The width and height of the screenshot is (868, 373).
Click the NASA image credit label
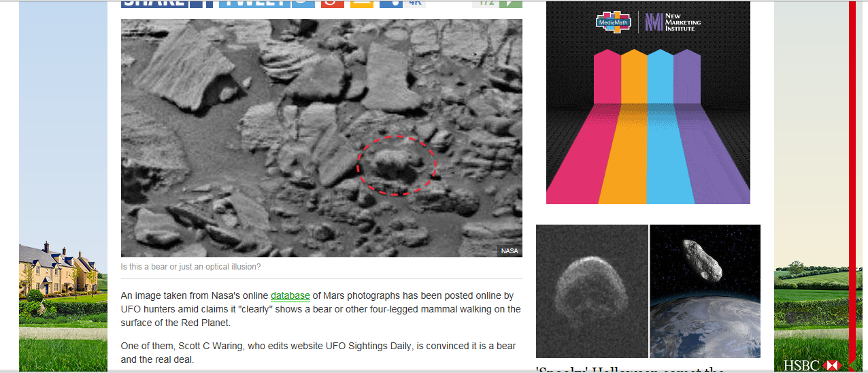(510, 251)
